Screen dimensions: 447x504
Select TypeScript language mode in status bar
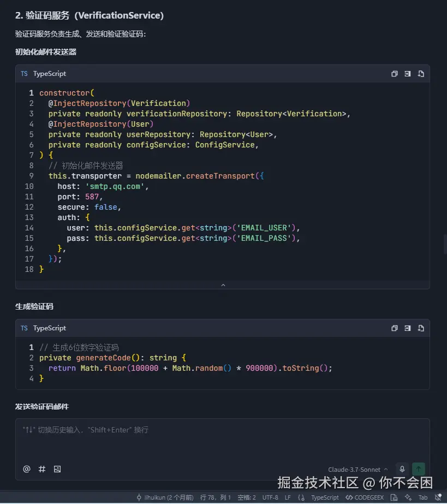pos(325,497)
